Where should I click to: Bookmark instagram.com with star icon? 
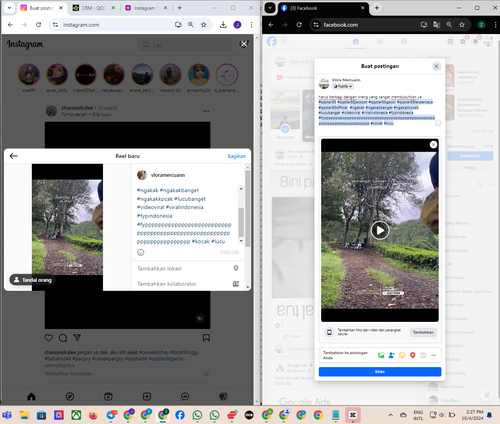click(204, 25)
